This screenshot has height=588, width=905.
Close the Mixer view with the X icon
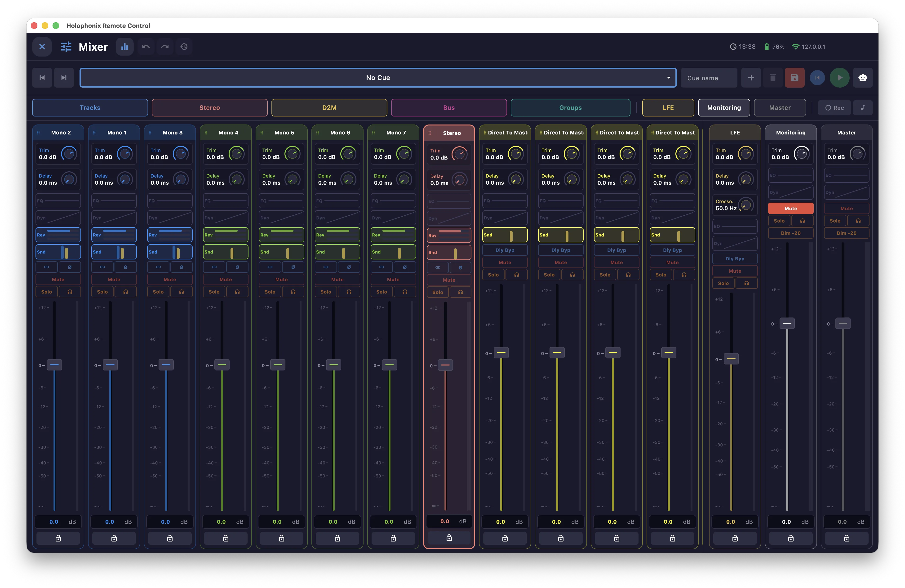pyautogui.click(x=42, y=46)
